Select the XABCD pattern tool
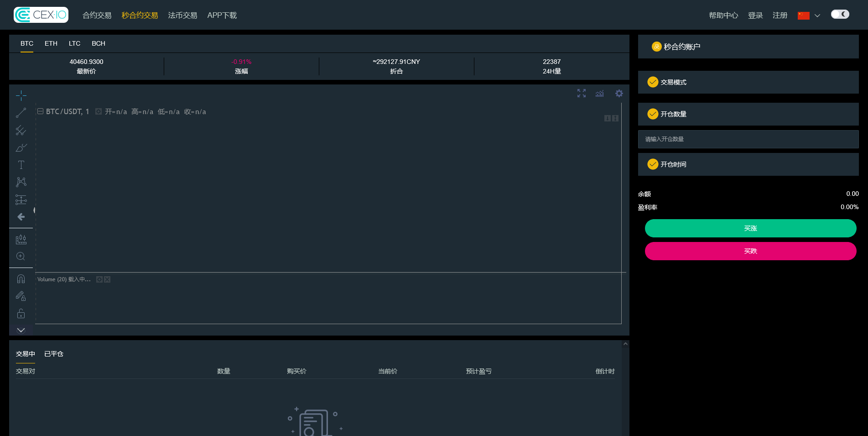This screenshot has height=436, width=868. tap(21, 182)
